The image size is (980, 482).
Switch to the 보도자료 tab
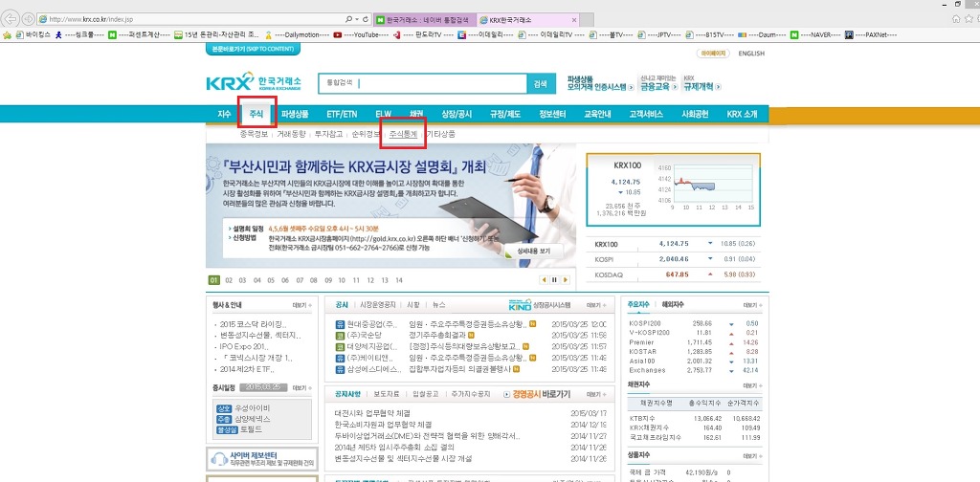(x=387, y=395)
